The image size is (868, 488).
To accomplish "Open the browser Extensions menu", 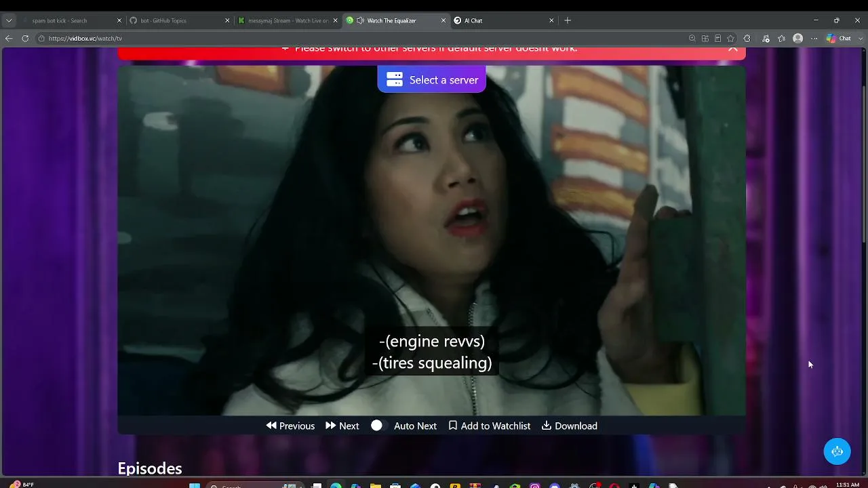I will point(747,39).
